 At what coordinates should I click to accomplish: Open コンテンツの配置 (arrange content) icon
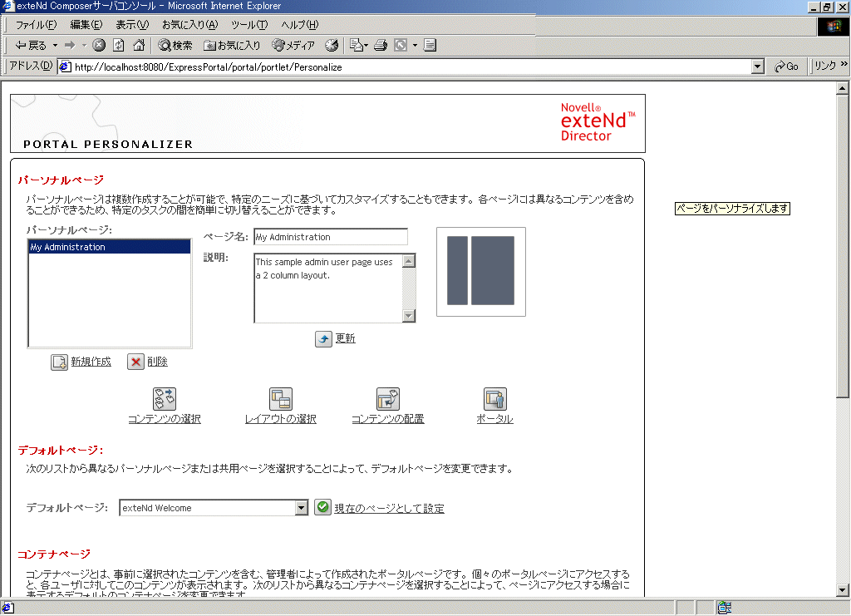point(388,399)
